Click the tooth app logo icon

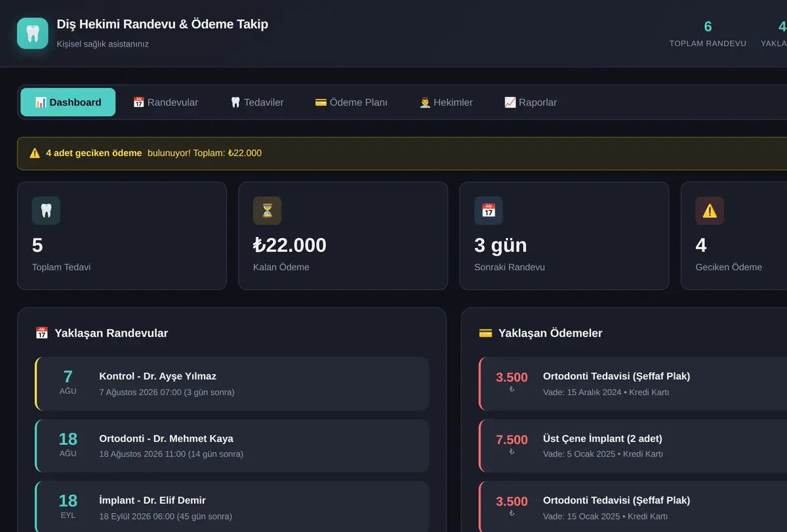(x=33, y=33)
